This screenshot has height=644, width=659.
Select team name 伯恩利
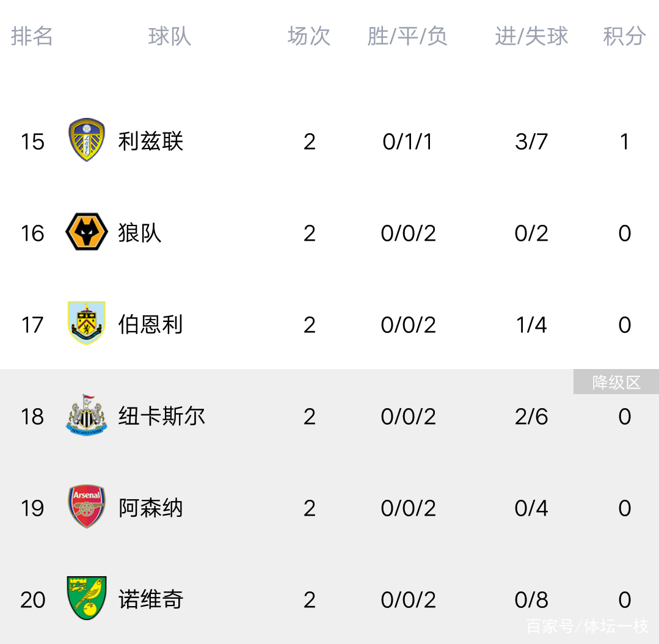tap(150, 324)
